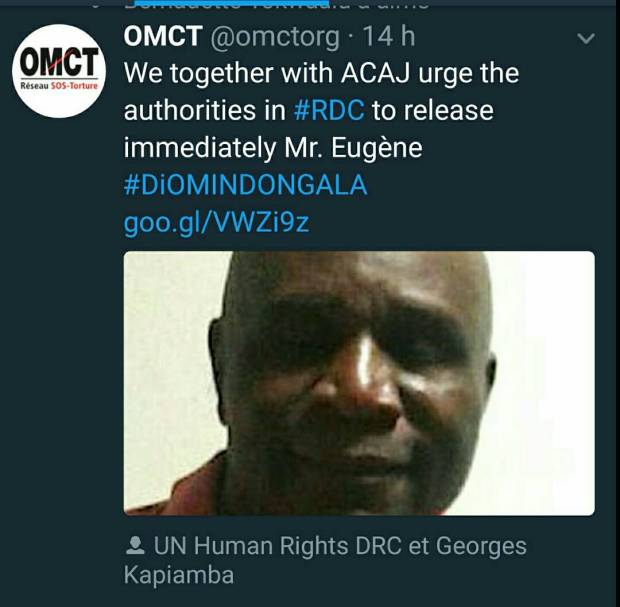Click the tagged-people person icon
The image size is (620, 607).
(x=135, y=545)
